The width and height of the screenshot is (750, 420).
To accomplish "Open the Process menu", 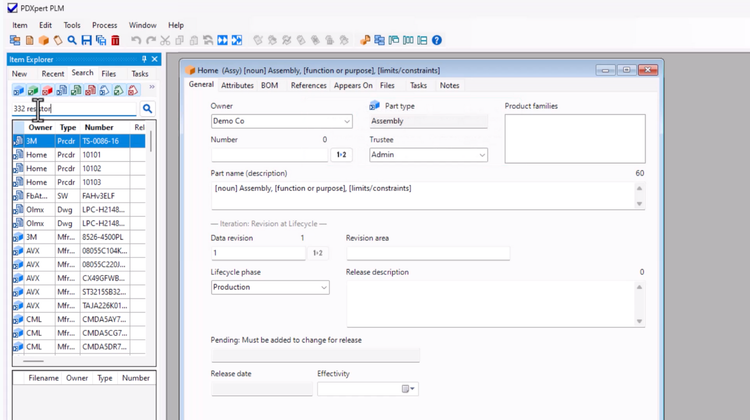I will (104, 25).
